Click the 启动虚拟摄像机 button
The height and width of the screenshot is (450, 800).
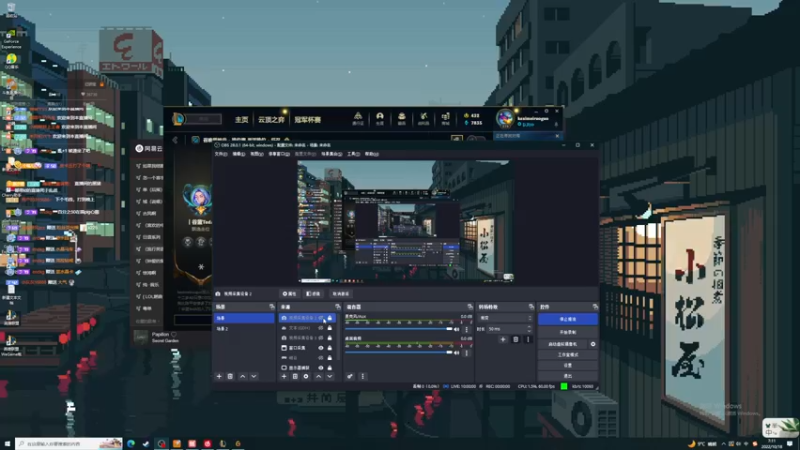(563, 344)
